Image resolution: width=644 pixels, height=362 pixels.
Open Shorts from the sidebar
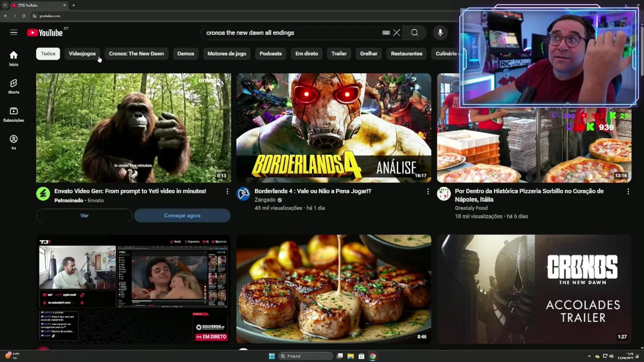(14, 86)
